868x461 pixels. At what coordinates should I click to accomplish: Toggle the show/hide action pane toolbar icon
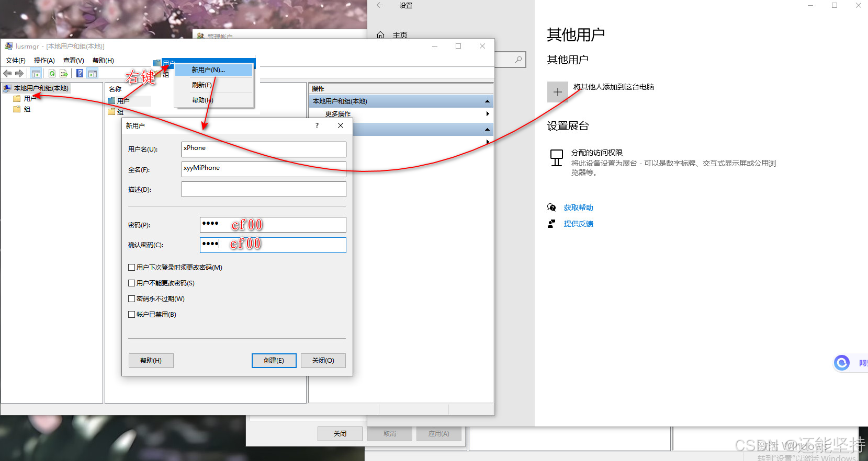click(93, 74)
